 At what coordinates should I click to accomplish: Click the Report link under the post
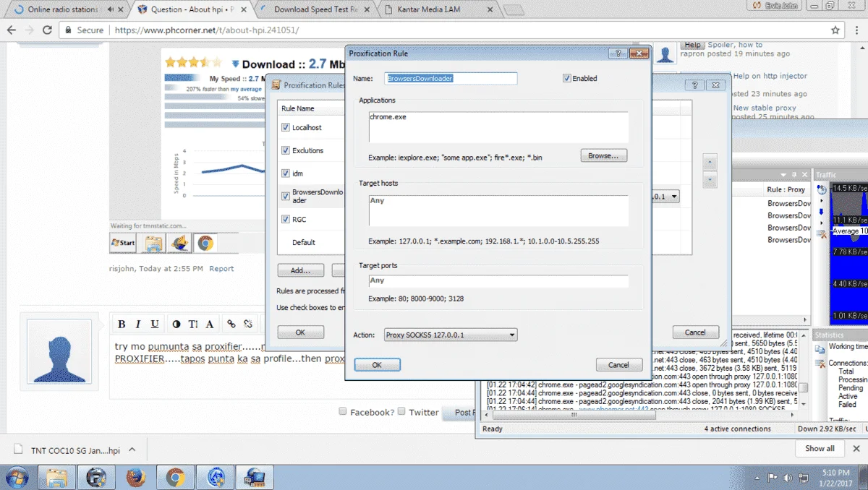[221, 269]
